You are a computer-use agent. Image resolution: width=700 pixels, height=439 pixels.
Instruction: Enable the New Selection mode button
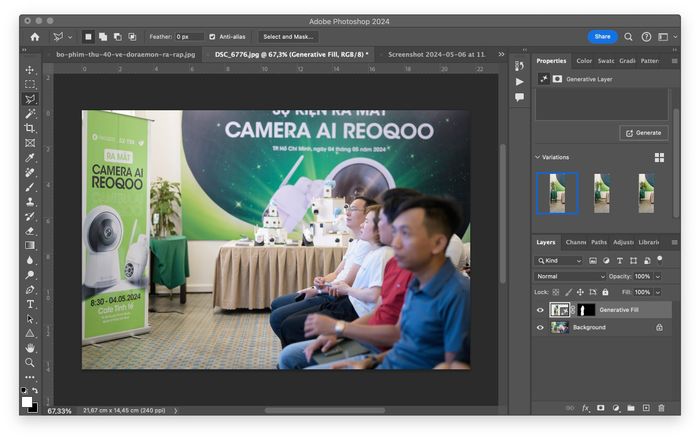click(88, 37)
